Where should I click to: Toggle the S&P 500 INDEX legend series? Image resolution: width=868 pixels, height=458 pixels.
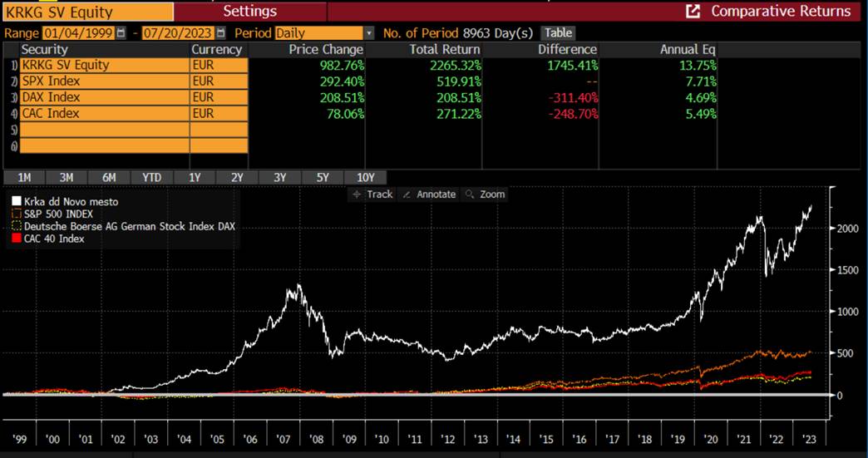point(16,214)
